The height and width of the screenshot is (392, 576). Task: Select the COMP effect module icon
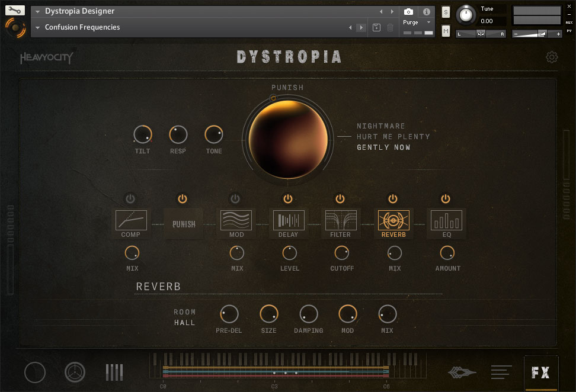pyautogui.click(x=131, y=220)
